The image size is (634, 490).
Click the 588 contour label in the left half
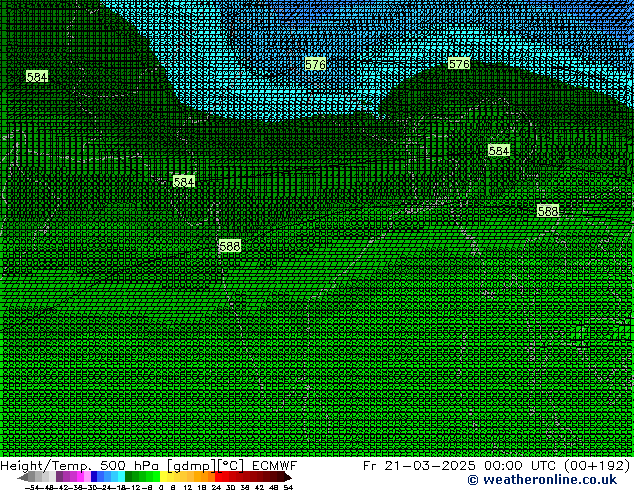click(230, 246)
